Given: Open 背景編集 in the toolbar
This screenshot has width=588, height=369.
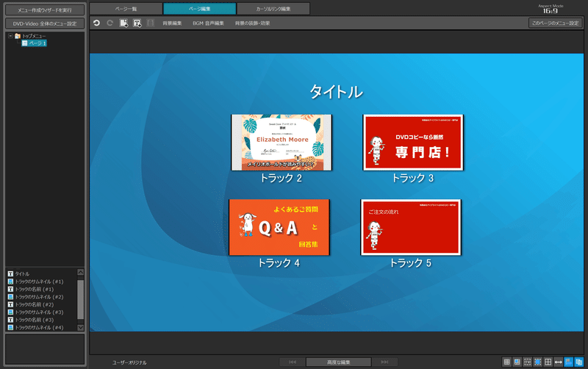Looking at the screenshot, I should coord(172,24).
